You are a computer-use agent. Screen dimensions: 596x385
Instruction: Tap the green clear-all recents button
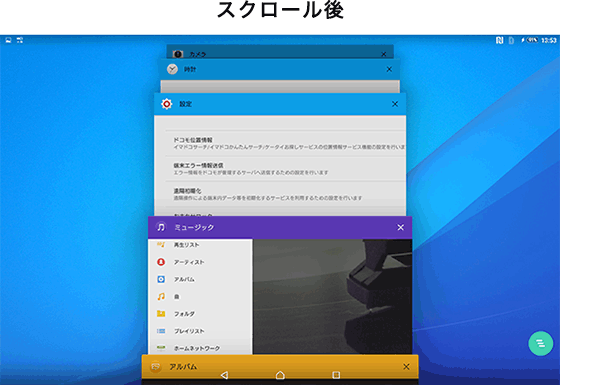tap(541, 343)
